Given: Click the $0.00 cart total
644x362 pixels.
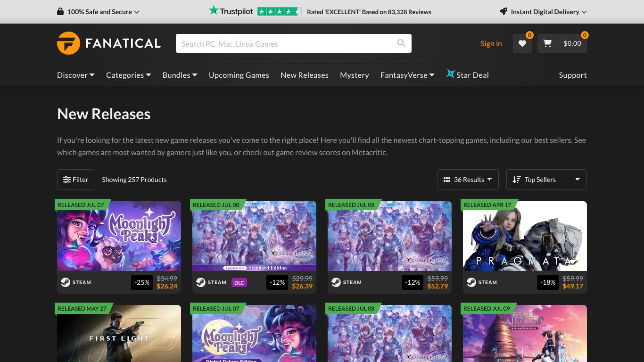Looking at the screenshot, I should pos(572,43).
